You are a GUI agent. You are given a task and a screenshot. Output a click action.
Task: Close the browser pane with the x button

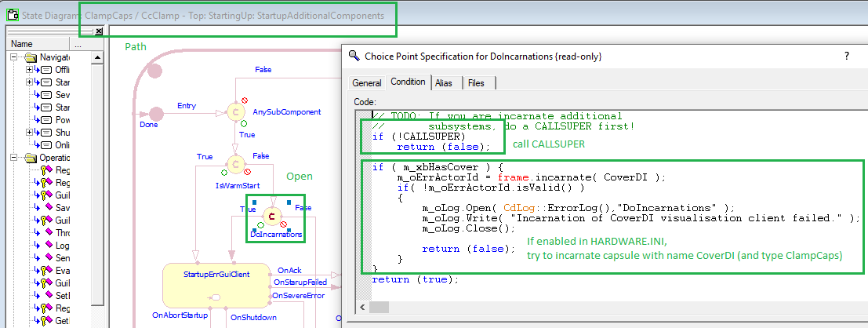pos(99,31)
